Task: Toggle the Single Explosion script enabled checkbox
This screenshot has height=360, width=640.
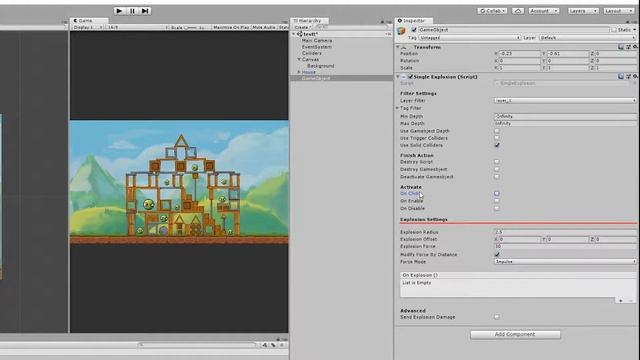Action: point(411,77)
